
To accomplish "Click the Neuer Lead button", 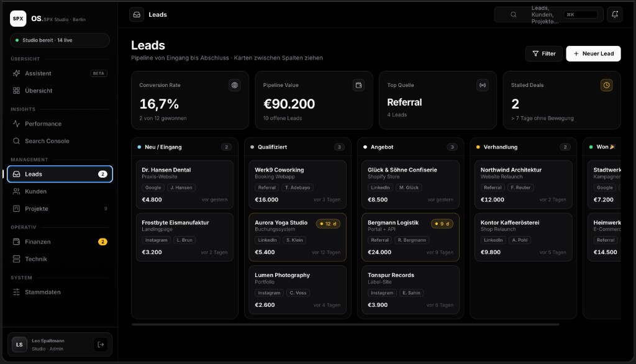I will (593, 53).
